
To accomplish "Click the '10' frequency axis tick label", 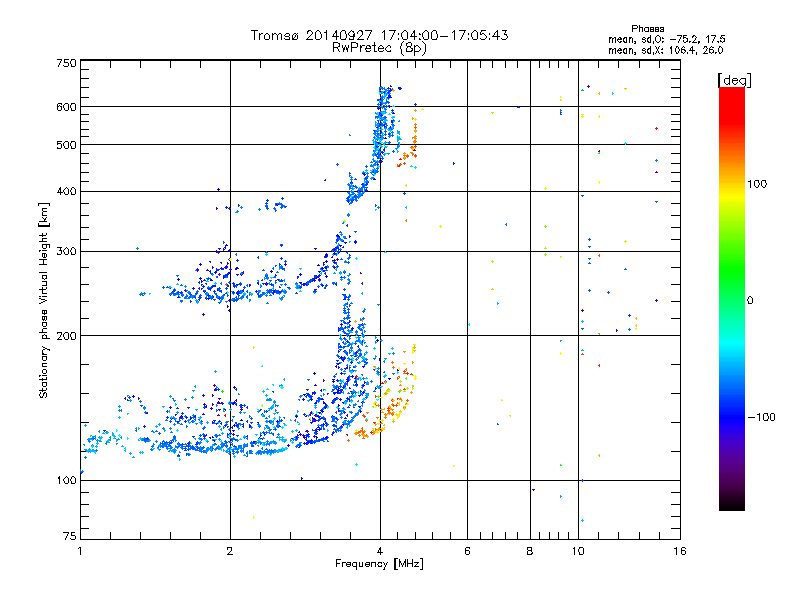I will (x=578, y=551).
